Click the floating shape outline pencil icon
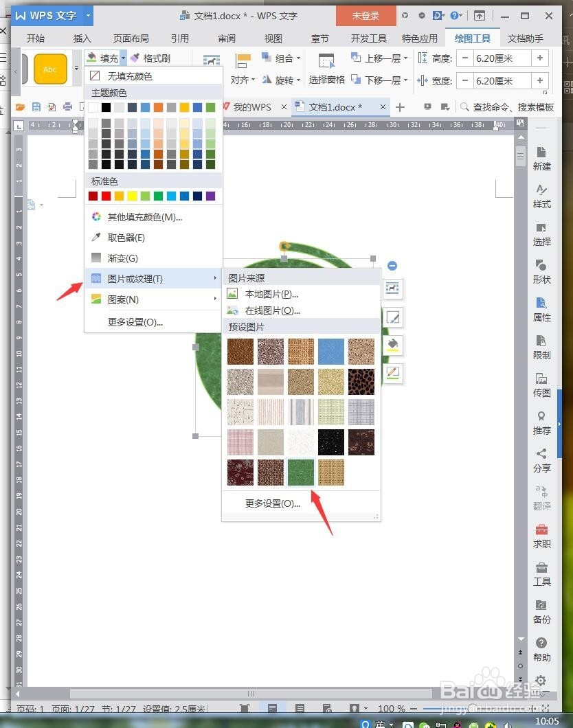 [393, 373]
